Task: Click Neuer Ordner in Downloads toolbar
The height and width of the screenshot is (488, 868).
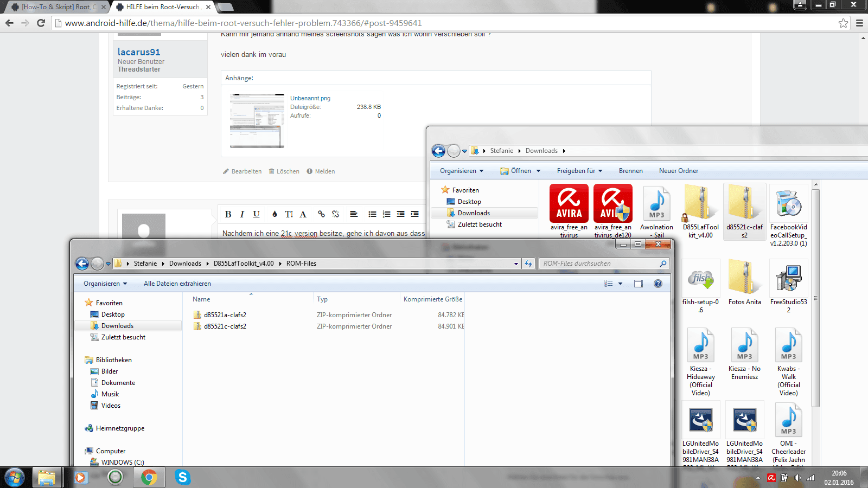Action: coord(679,171)
